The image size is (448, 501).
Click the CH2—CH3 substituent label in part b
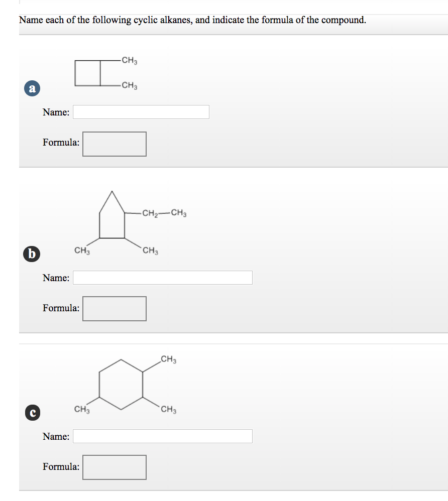(x=163, y=213)
